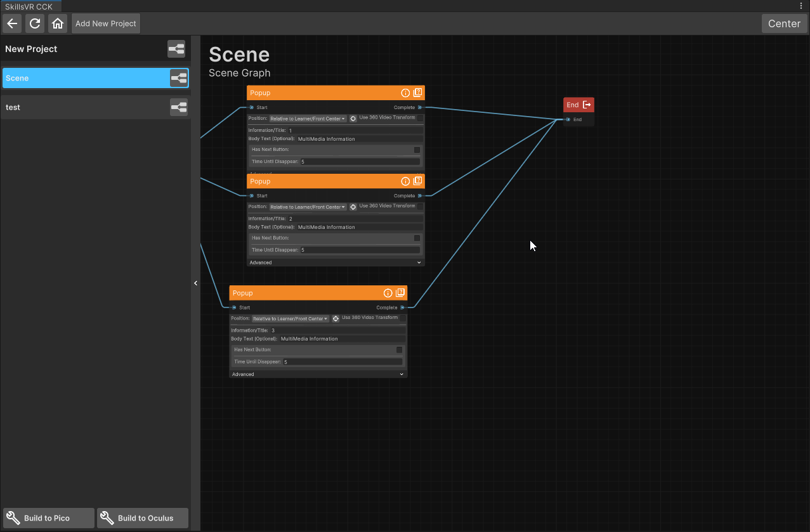Screen dimensions: 810x532
Task: Expand Advanced section of Popup titled 3
Action: coord(318,374)
